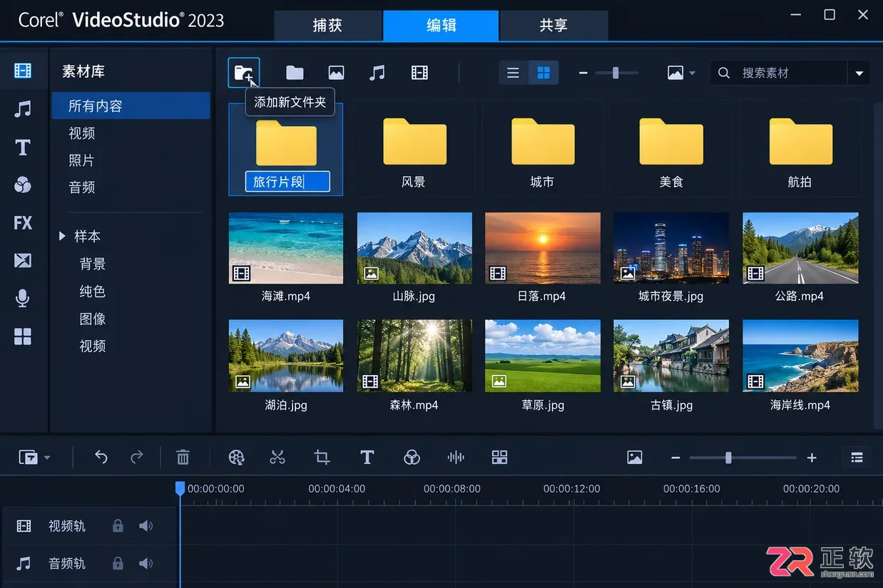This screenshot has height=588, width=883.
Task: Click the timeline toolbar Title T icon
Action: tap(367, 458)
